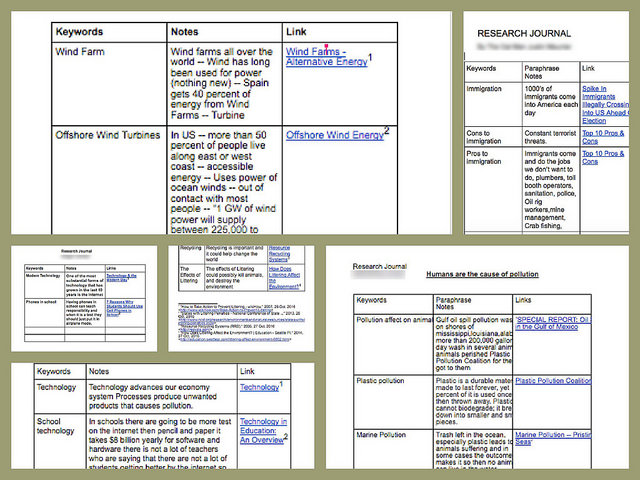640x480 pixels.
Task: Select the School technology keyword cell
Action: pos(60,441)
